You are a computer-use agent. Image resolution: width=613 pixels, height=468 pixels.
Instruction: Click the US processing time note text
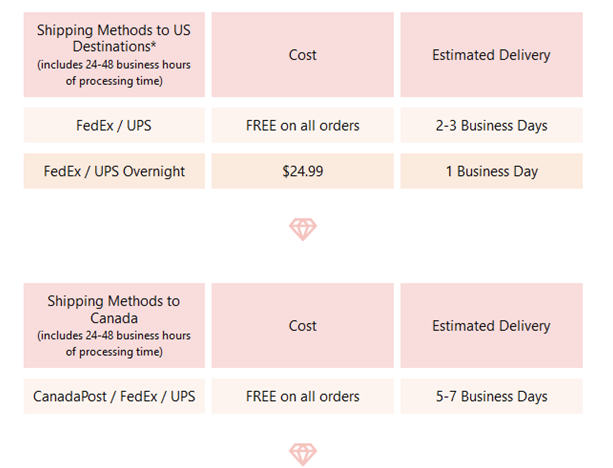pyautogui.click(x=114, y=73)
